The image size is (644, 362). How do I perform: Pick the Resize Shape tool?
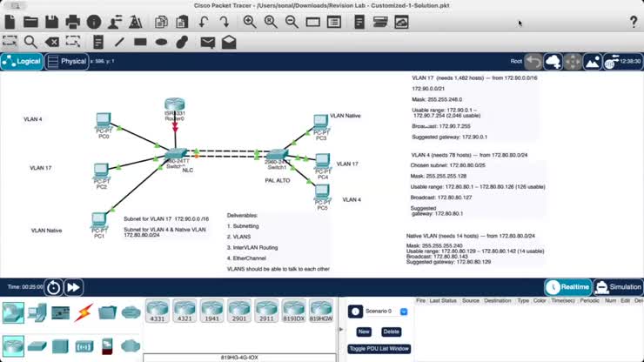tap(73, 42)
